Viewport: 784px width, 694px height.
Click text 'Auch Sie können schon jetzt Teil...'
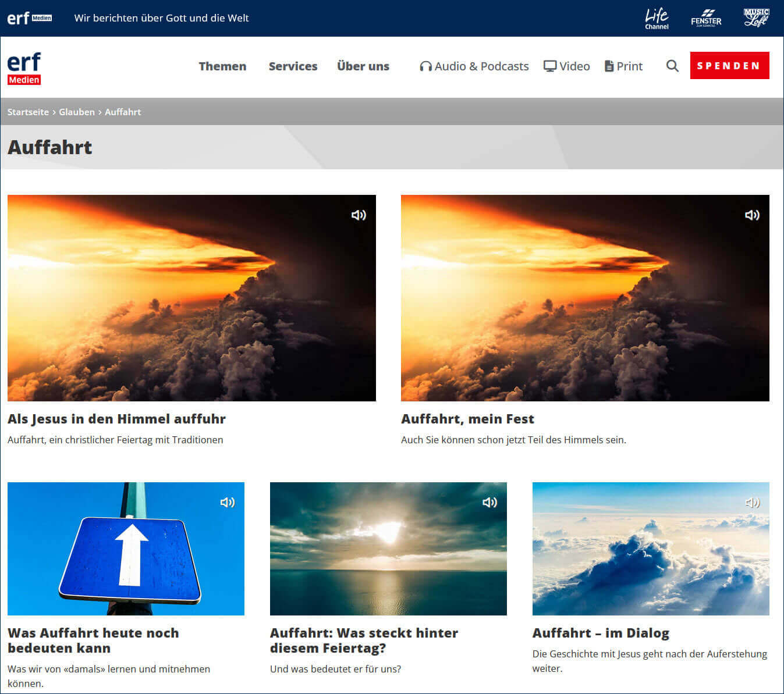(513, 440)
